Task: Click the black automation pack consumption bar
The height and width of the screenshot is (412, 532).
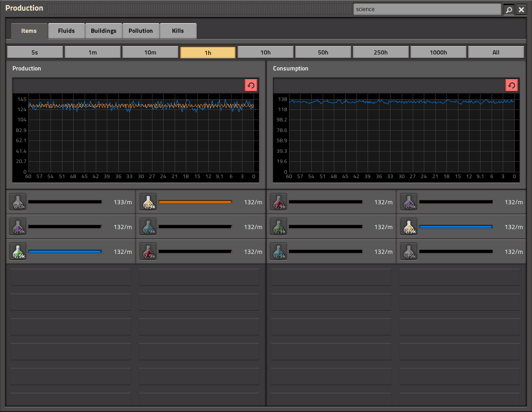Action: click(326, 202)
